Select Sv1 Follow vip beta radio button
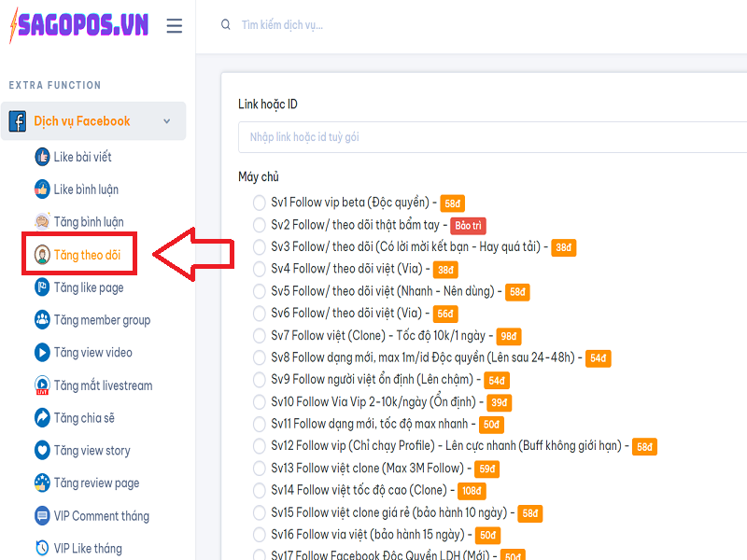747x560 pixels. click(x=260, y=203)
